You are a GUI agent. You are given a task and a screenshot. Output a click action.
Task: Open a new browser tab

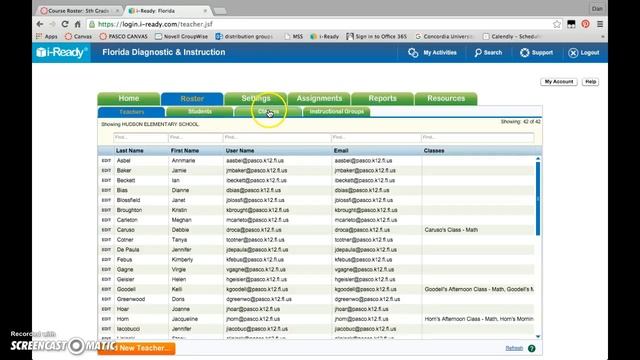click(220, 11)
